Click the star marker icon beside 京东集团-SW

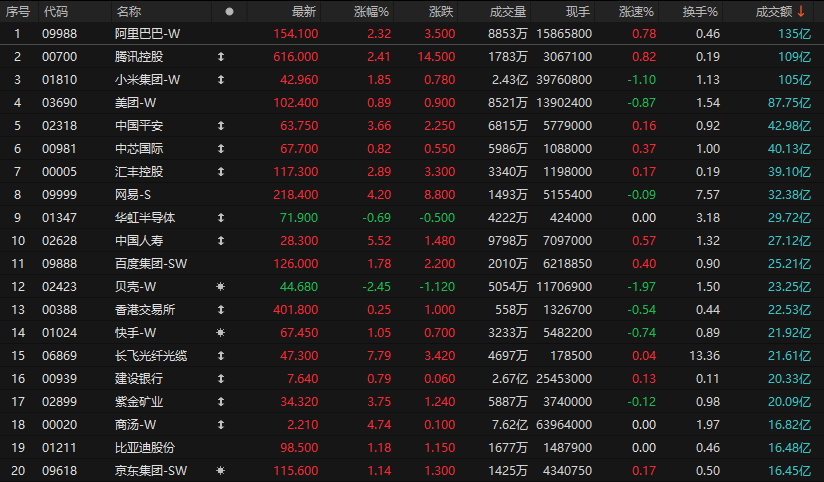point(221,470)
